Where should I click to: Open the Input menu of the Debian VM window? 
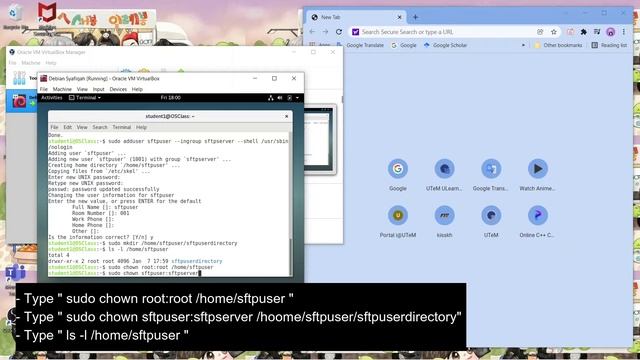(98, 89)
